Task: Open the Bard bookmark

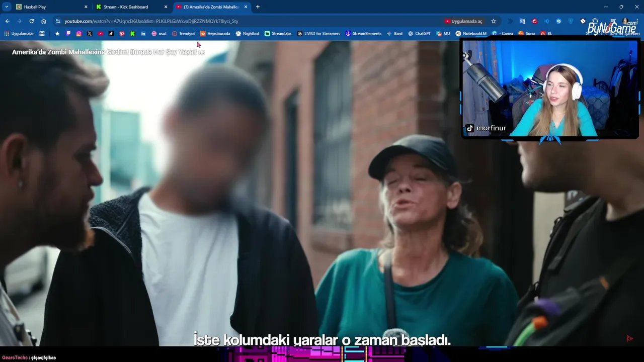Action: pos(394,34)
